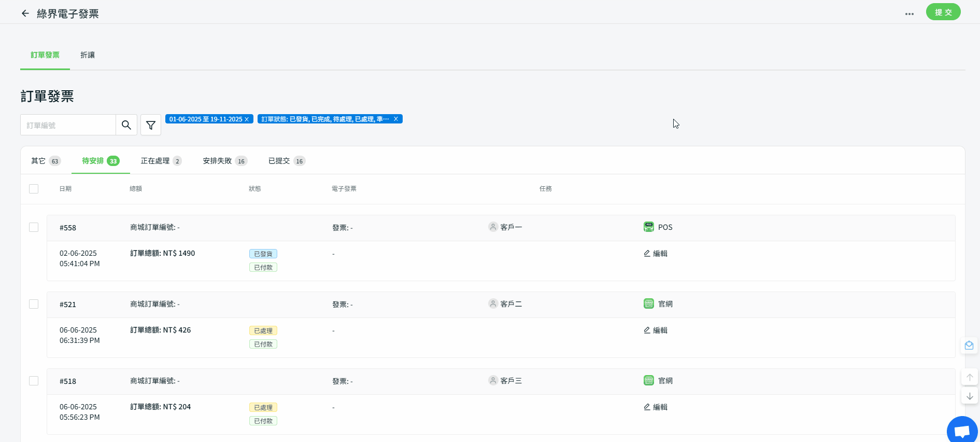Toggle the select-all checkbox in header
The height and width of the screenshot is (442, 980).
pyautogui.click(x=34, y=189)
